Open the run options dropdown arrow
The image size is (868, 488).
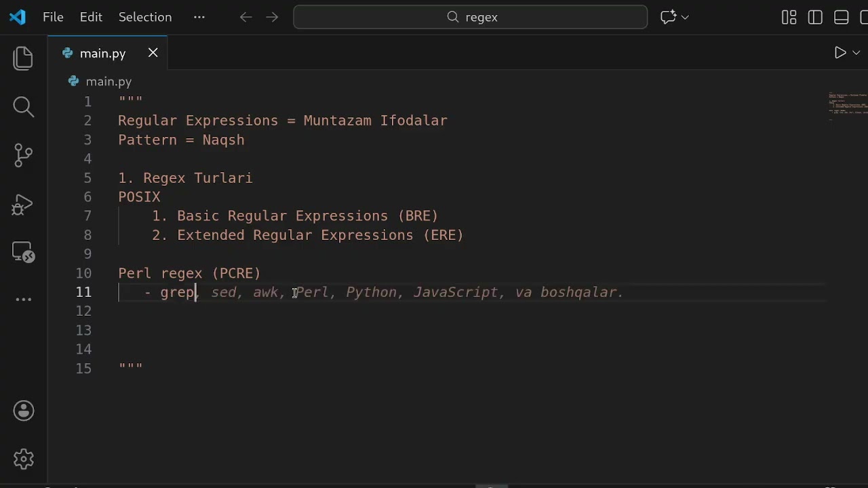[x=856, y=53]
